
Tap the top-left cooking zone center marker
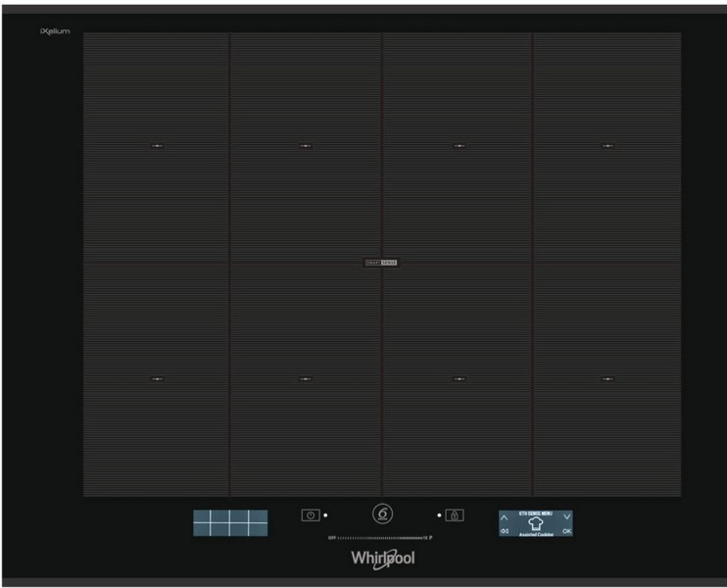point(157,146)
